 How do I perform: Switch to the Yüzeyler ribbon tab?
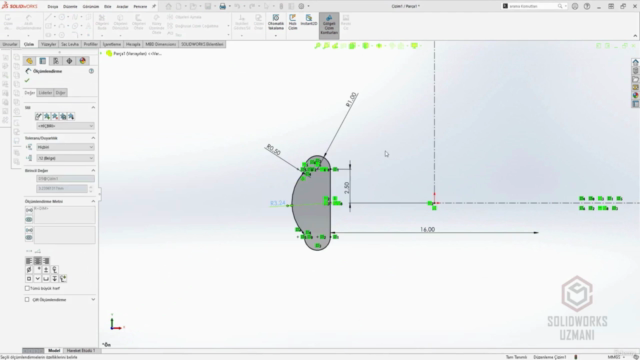[49, 44]
